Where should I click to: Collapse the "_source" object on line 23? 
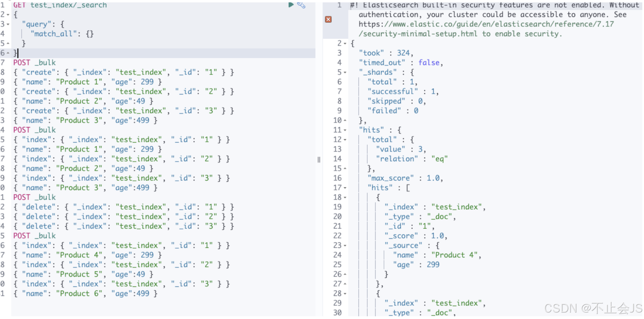(345, 245)
